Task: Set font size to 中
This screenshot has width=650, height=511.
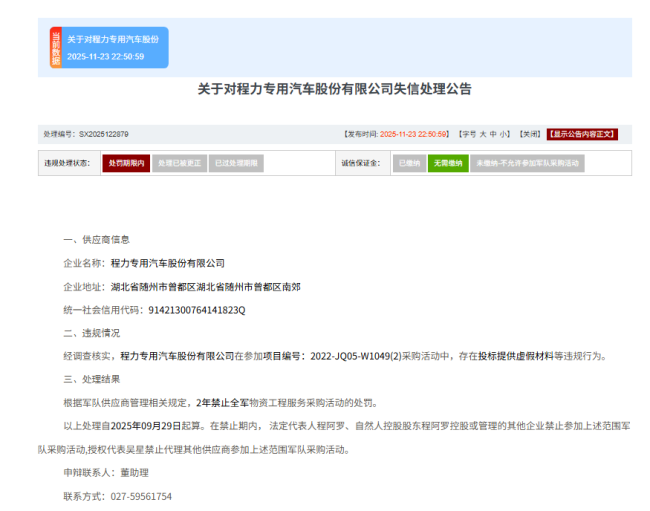Action: pyautogui.click(x=493, y=133)
